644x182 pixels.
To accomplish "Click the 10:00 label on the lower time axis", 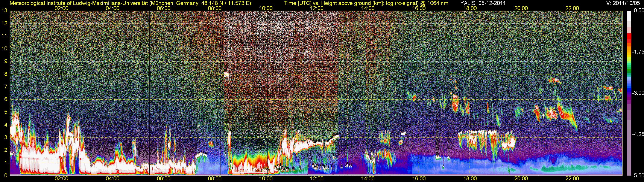I will pyautogui.click(x=266, y=179).
